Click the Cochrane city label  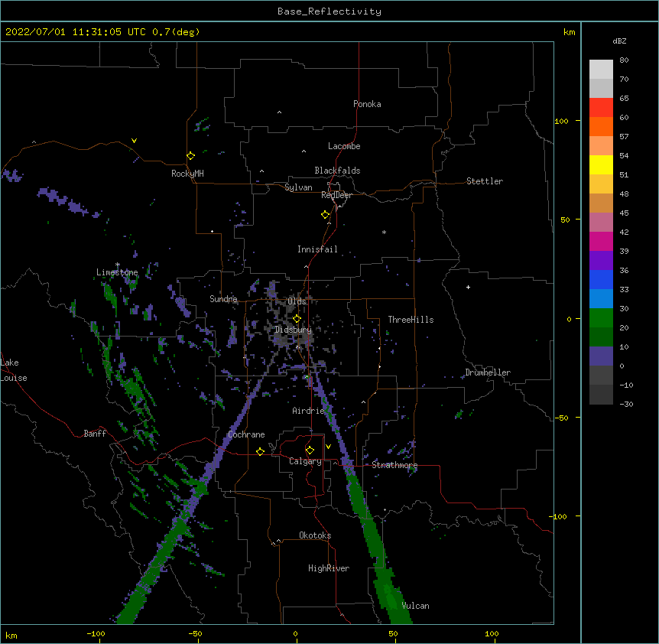coord(246,434)
